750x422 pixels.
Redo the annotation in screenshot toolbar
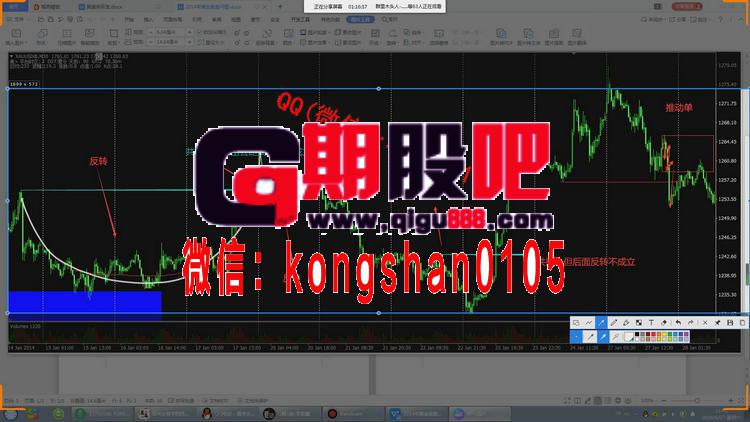[x=691, y=323]
